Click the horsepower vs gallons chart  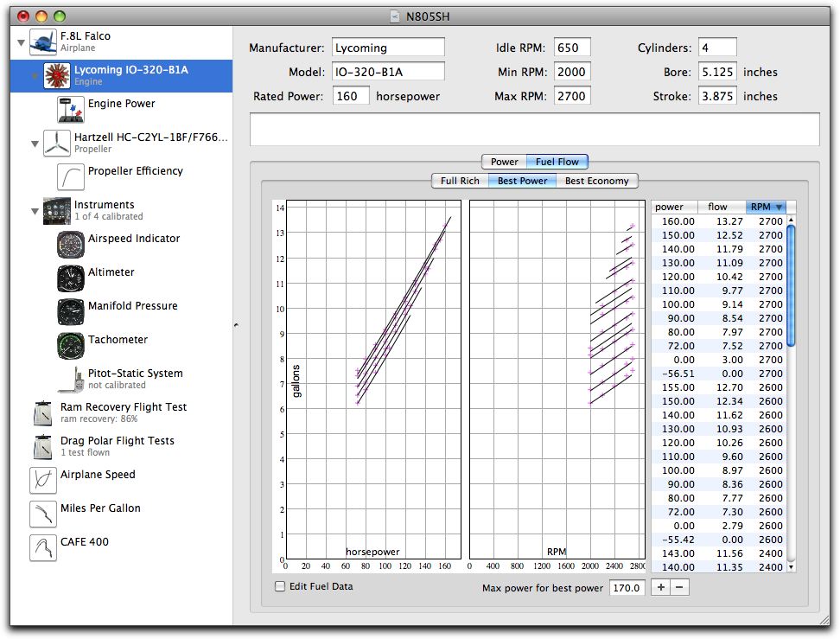coord(373,380)
